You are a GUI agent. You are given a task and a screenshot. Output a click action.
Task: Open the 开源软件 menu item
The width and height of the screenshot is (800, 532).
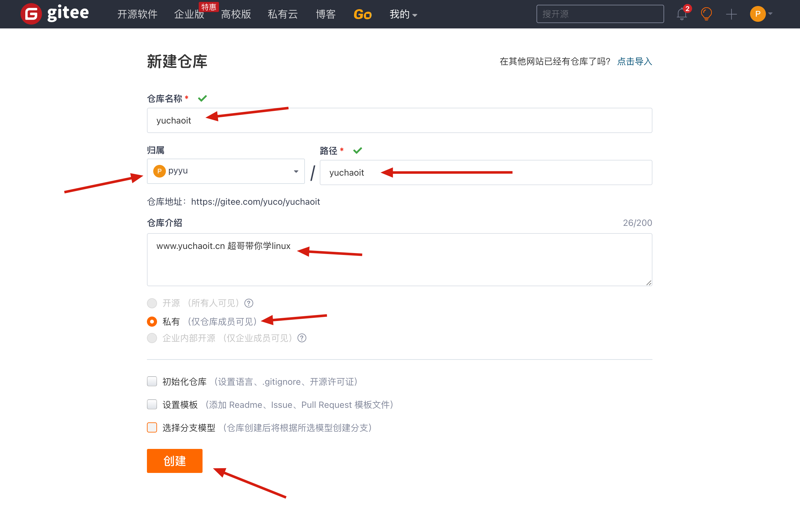tap(137, 14)
